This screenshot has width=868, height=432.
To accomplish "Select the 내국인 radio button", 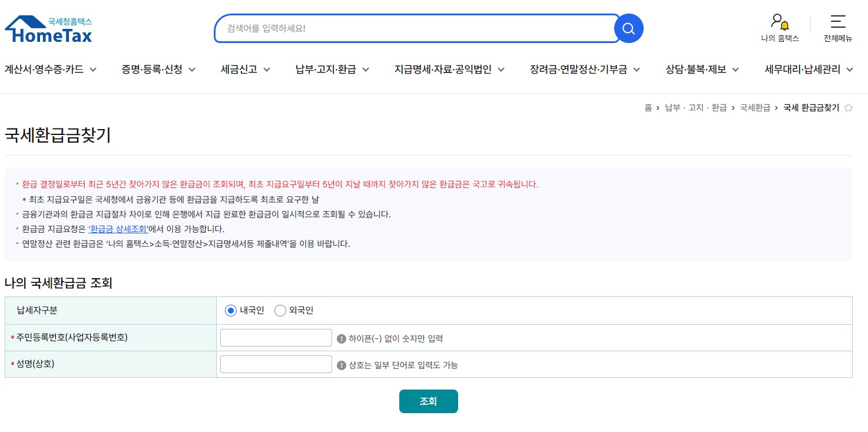I will (230, 310).
